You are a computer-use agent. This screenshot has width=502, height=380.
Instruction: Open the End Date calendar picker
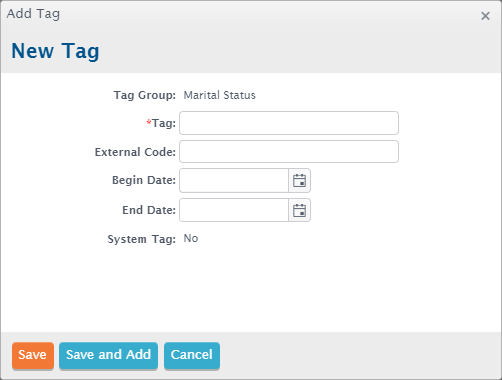tap(299, 210)
